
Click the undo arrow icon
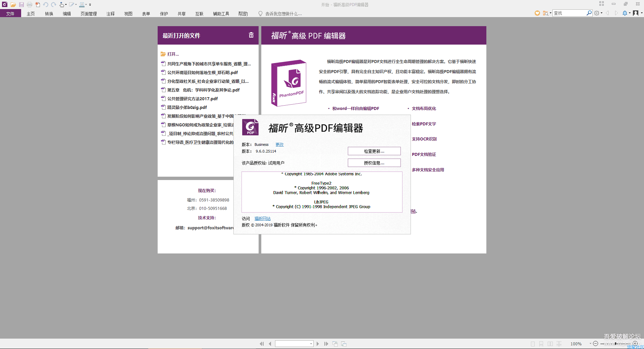(46, 5)
